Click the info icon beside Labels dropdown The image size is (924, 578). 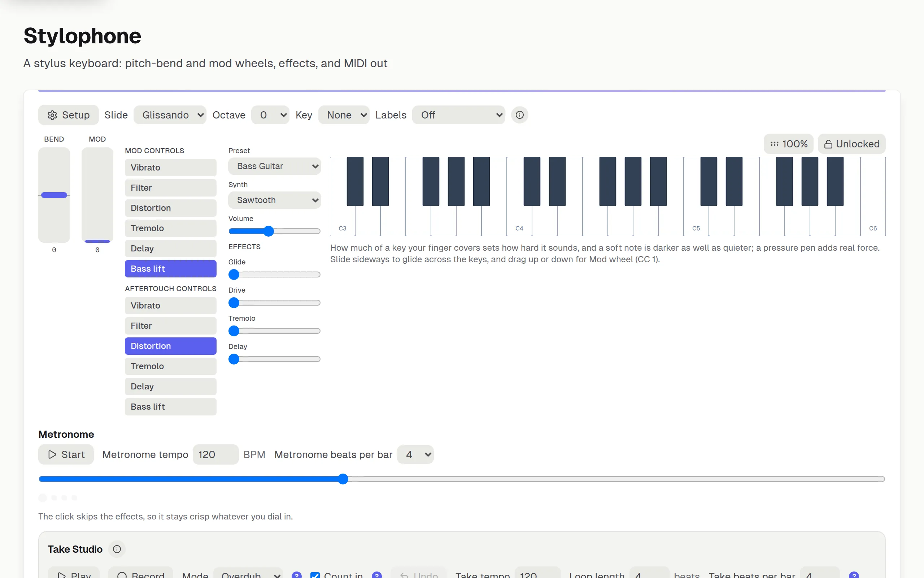pyautogui.click(x=520, y=115)
